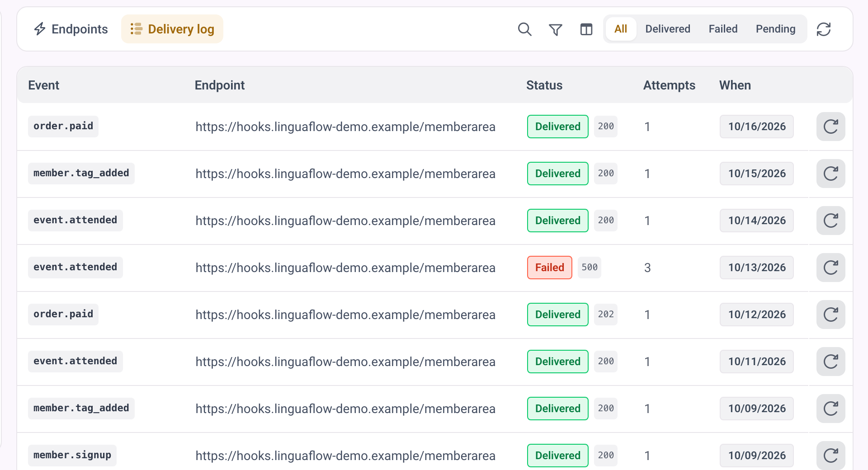The height and width of the screenshot is (470, 868).
Task: Toggle the columns layout icon
Action: [586, 29]
